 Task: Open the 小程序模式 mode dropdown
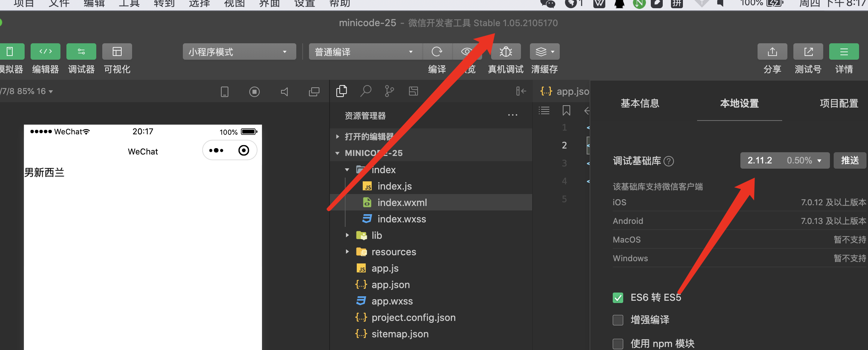pyautogui.click(x=239, y=51)
